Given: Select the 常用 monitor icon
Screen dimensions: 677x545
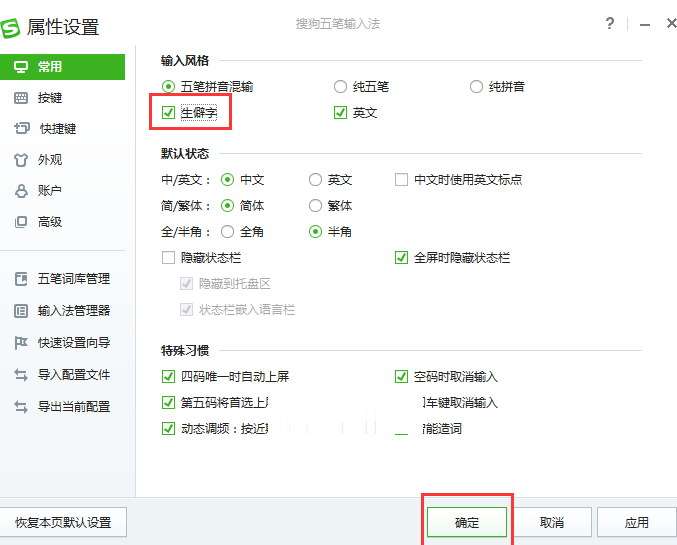Looking at the screenshot, I should (21, 67).
